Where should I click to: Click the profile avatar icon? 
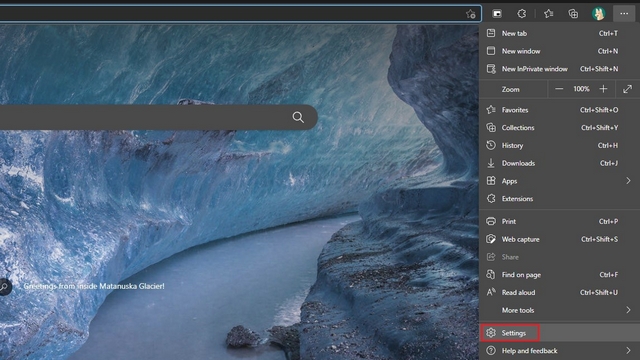598,14
